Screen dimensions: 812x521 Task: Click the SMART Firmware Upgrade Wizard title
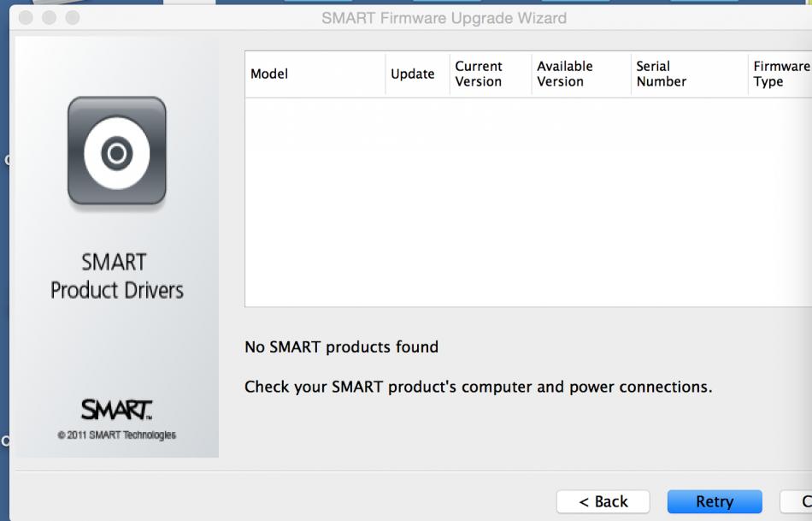(444, 18)
